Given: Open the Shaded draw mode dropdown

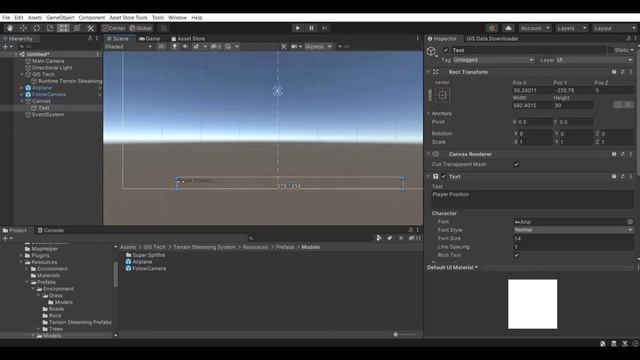Looking at the screenshot, I should click(x=129, y=47).
